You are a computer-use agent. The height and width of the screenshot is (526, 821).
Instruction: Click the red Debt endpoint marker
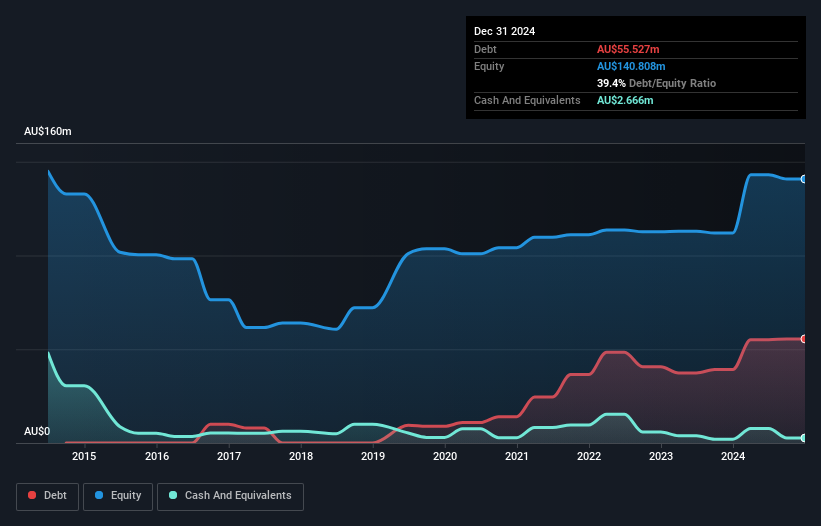[x=804, y=339]
